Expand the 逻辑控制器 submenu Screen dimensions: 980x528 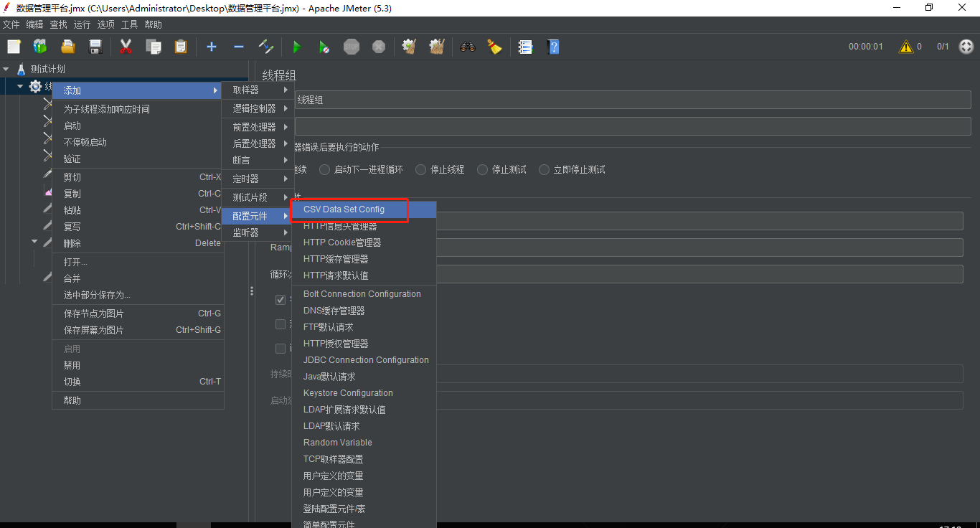point(258,108)
